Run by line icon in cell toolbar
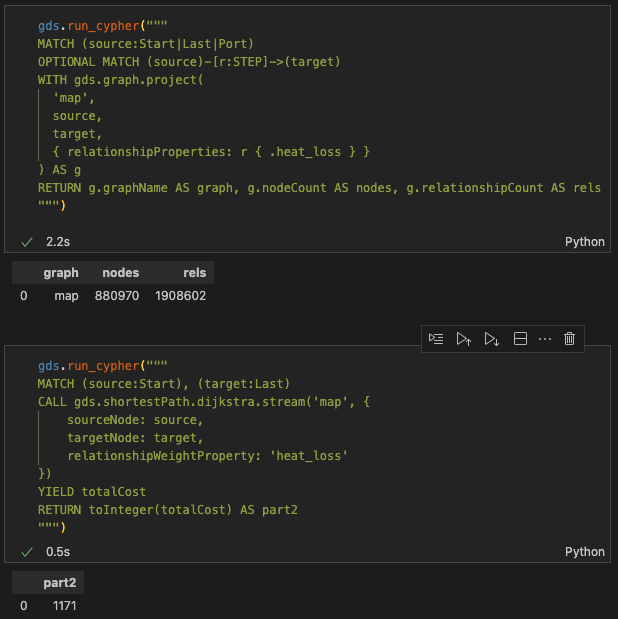618x619 pixels. pyautogui.click(x=436, y=339)
